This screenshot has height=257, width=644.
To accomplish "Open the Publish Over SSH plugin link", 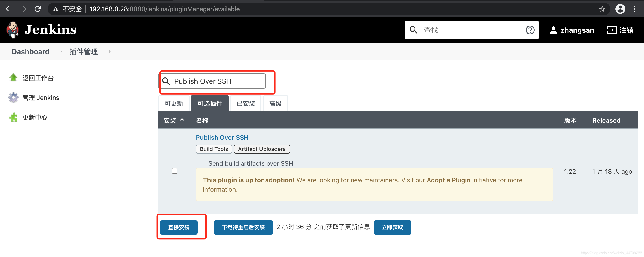I will (222, 137).
